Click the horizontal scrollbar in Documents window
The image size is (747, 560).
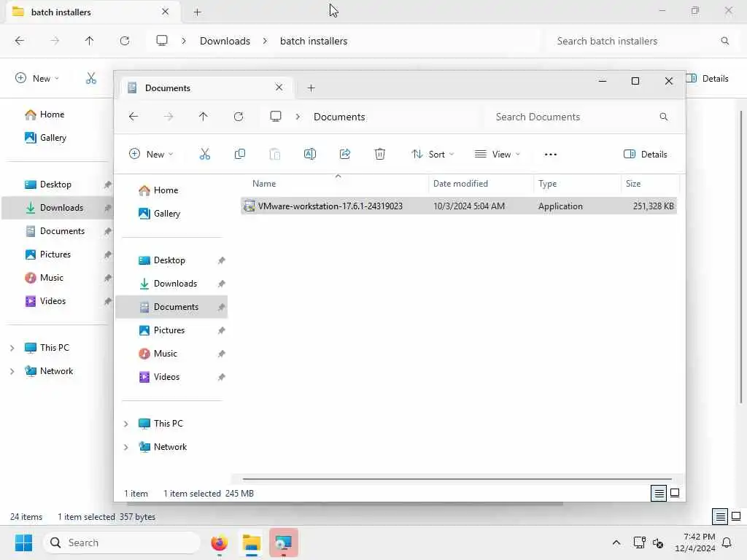[457, 479]
